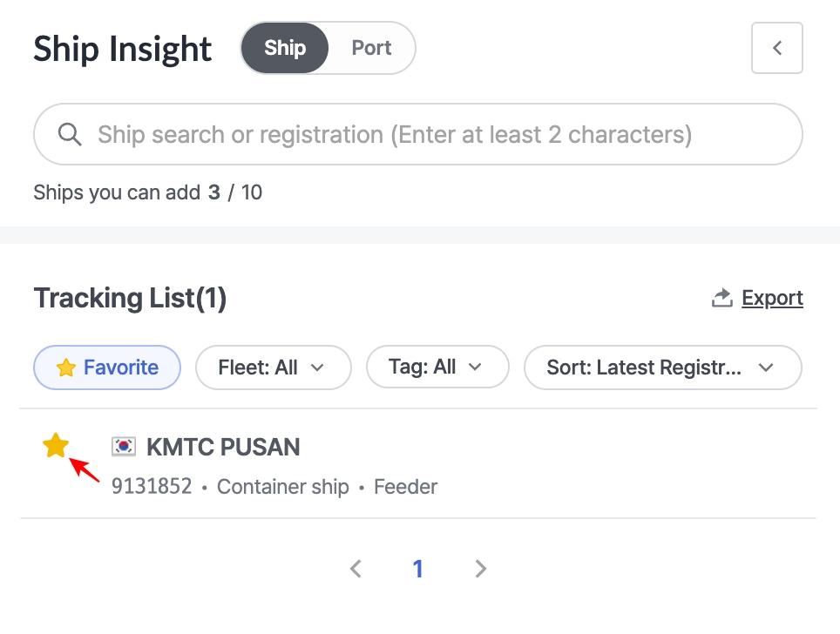Open the Export link
The width and height of the screenshot is (840, 634).
772,299
